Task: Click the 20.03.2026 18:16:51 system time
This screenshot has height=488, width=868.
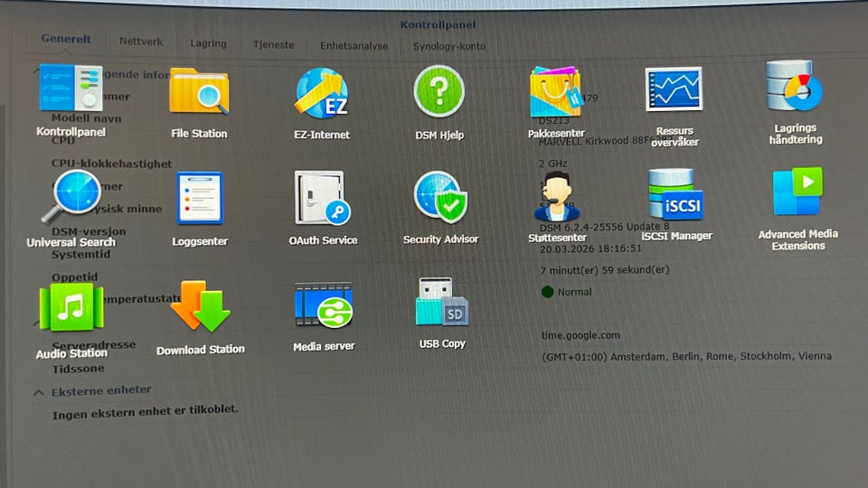Action: coord(590,249)
